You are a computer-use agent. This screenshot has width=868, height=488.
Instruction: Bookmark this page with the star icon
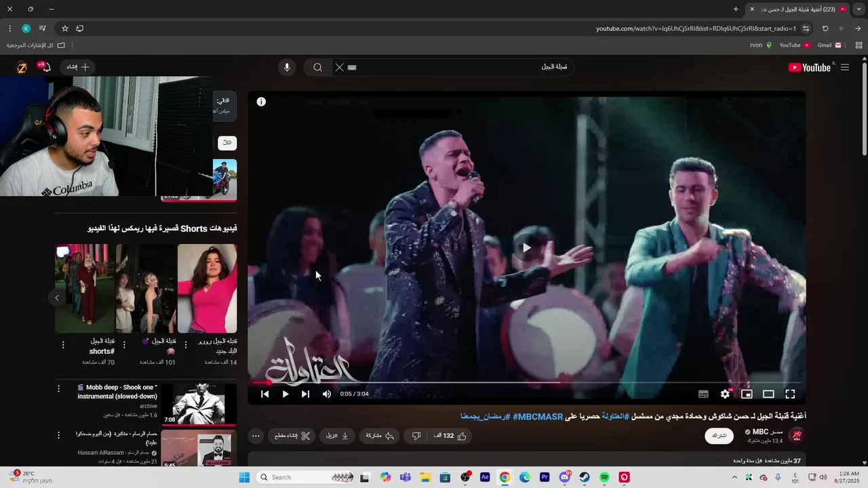65,28
